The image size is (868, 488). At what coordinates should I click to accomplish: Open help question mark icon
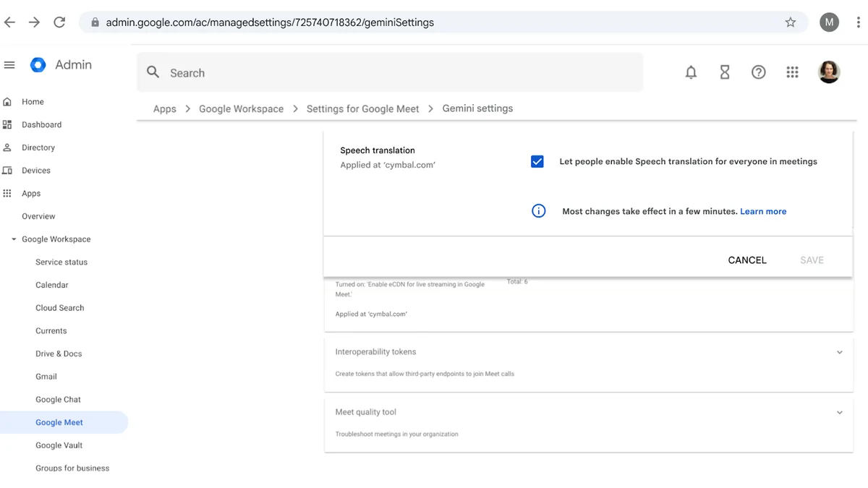pos(758,72)
